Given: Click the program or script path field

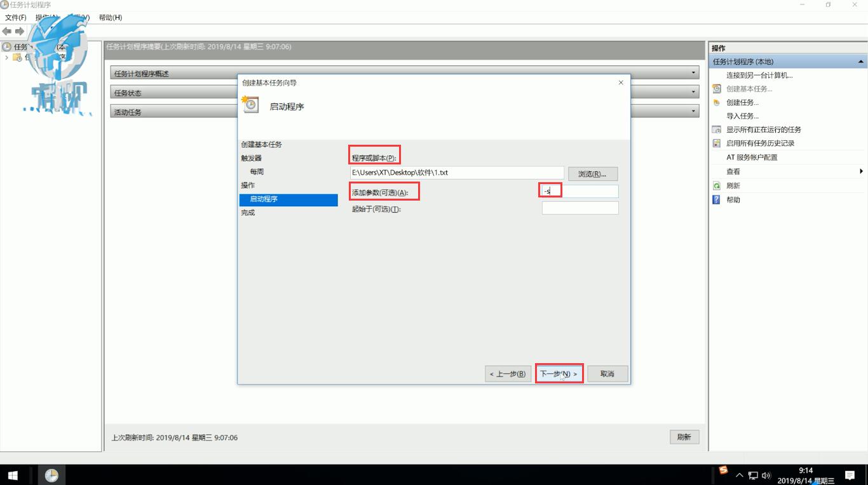Looking at the screenshot, I should (x=457, y=173).
